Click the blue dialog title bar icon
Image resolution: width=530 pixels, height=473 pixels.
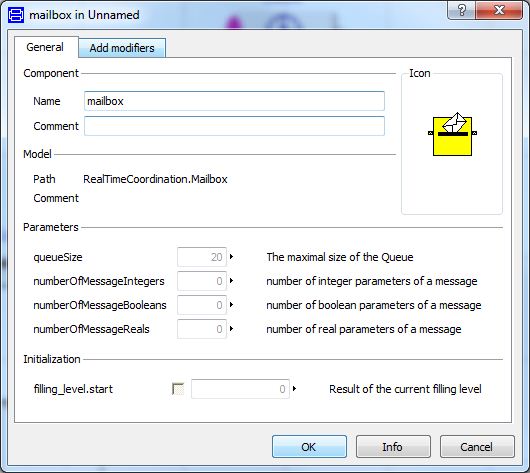coord(16,15)
